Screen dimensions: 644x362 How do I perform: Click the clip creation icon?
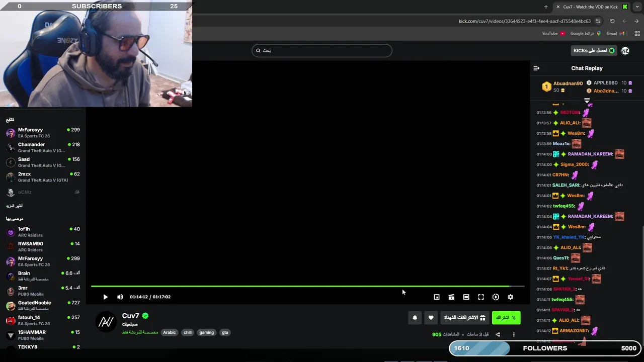(x=451, y=297)
